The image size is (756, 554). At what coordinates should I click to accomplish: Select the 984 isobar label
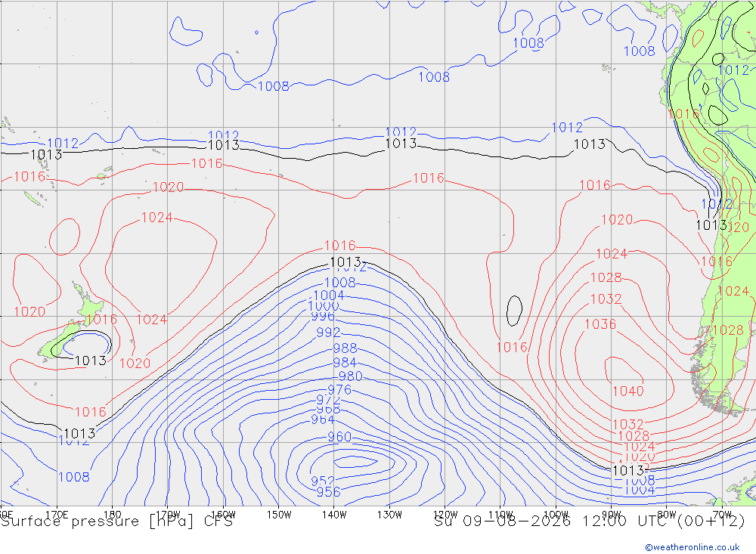(x=345, y=363)
